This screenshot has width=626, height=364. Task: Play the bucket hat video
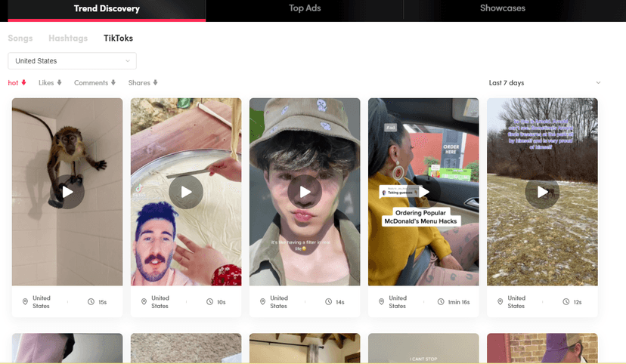click(305, 192)
